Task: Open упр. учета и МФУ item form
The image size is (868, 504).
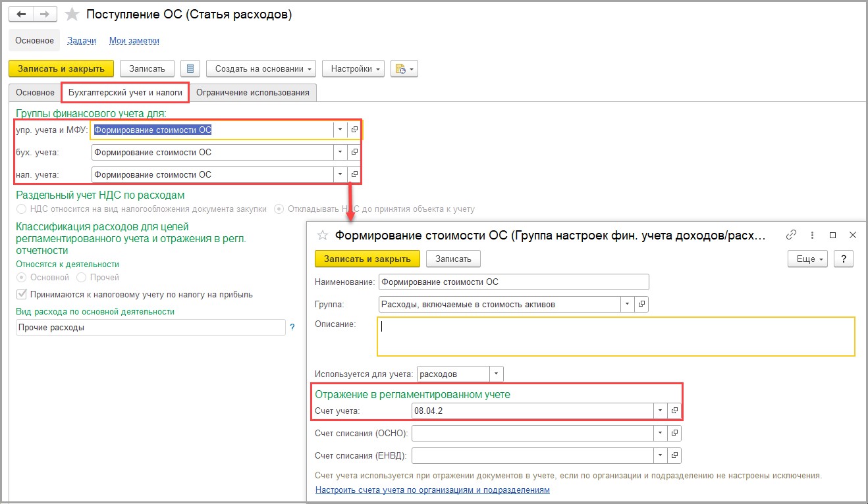Action: [354, 130]
